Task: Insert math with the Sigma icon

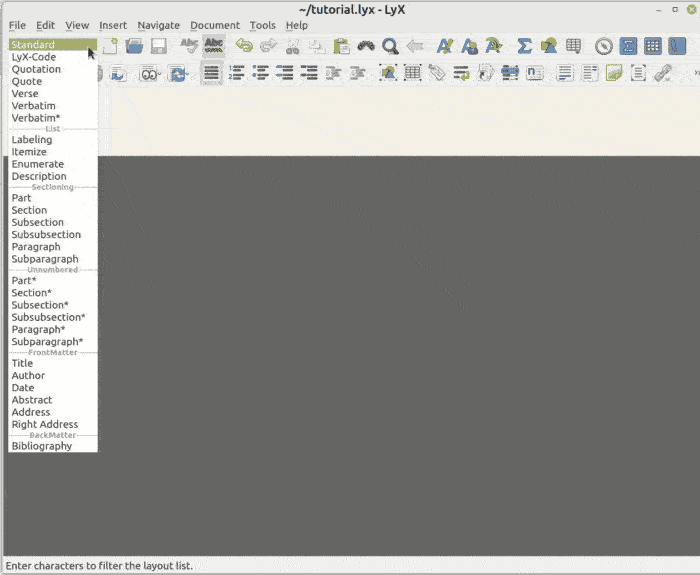Action: 524,46
